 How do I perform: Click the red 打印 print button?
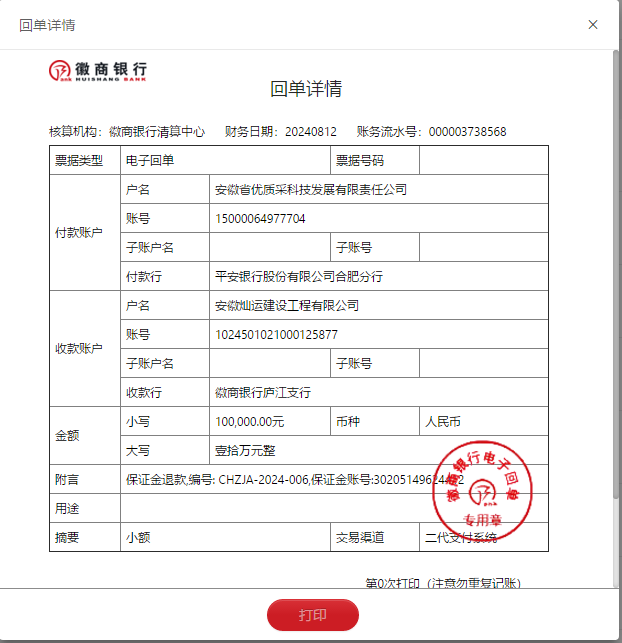tap(312, 615)
